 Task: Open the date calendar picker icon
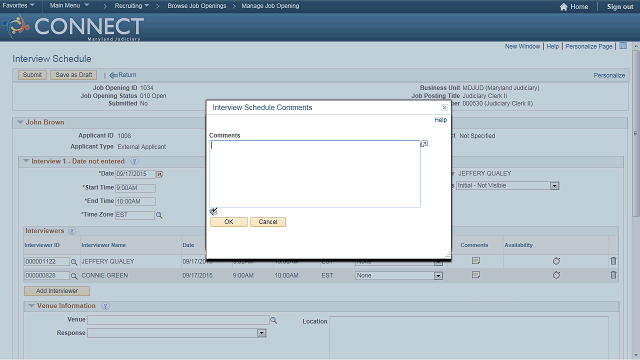click(160, 174)
